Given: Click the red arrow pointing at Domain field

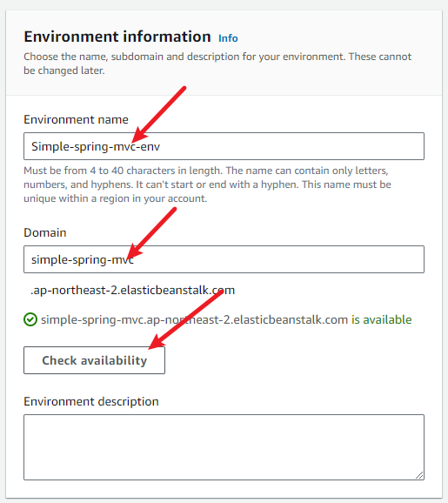Looking at the screenshot, I should point(151,233).
